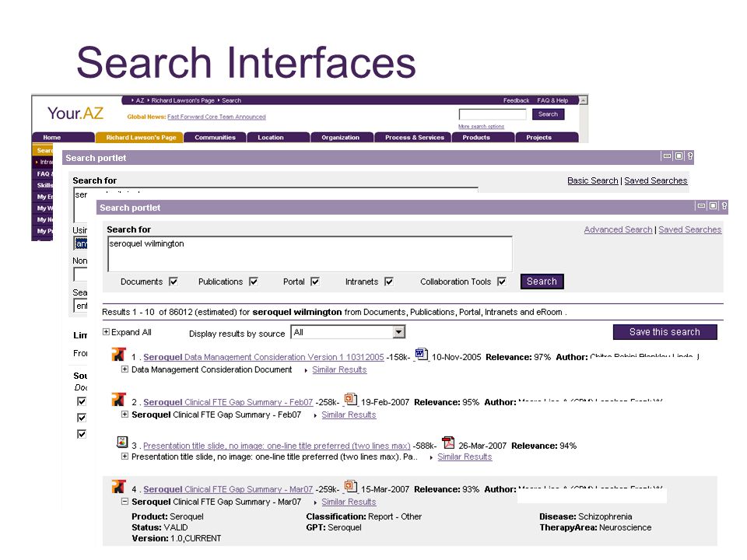
Task: Click the document source icon beside result 3
Action: 122,443
